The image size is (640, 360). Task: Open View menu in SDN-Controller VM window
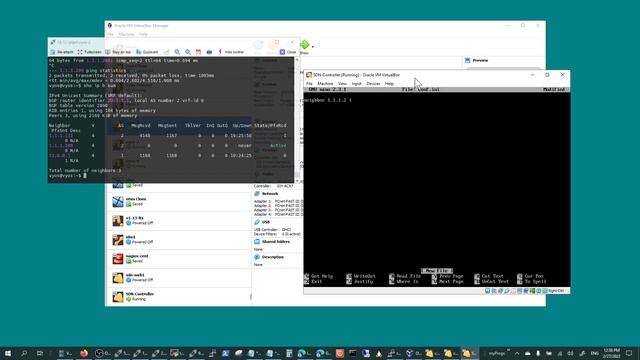[x=342, y=83]
